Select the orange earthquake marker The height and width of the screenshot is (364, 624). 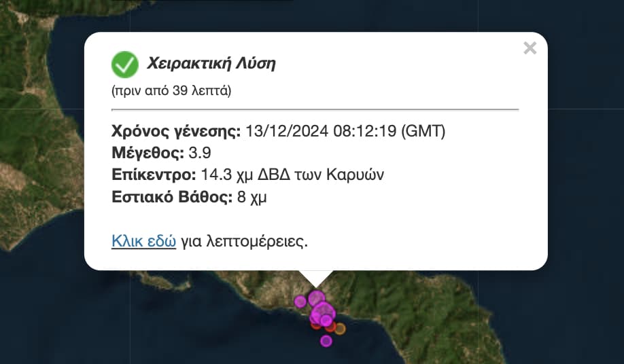click(x=340, y=329)
